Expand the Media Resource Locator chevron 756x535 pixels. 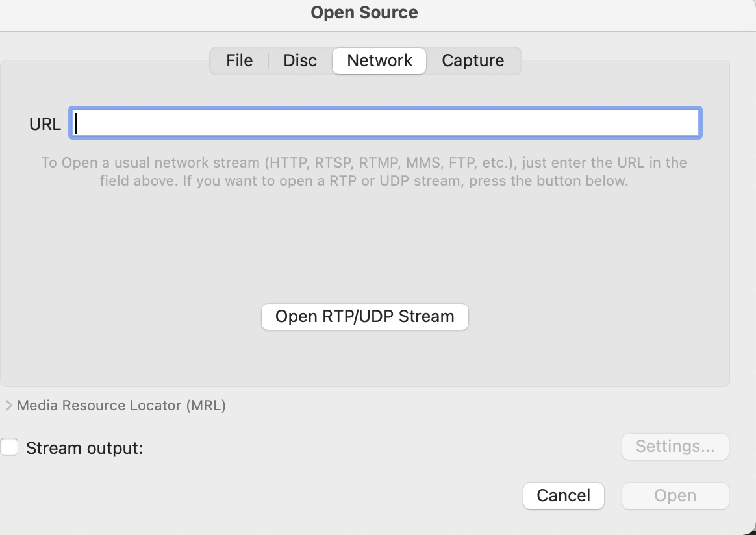tap(8, 406)
